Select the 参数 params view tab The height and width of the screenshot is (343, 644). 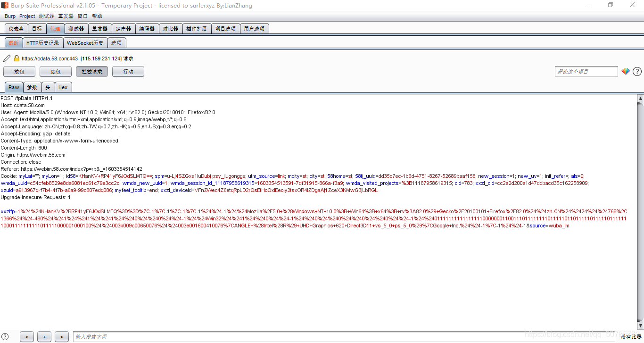tap(32, 87)
